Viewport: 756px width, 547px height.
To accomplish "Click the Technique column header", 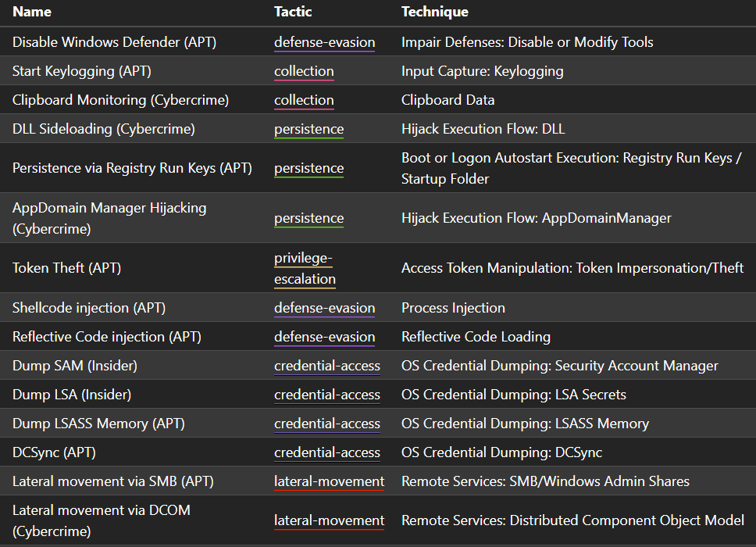I will (434, 12).
